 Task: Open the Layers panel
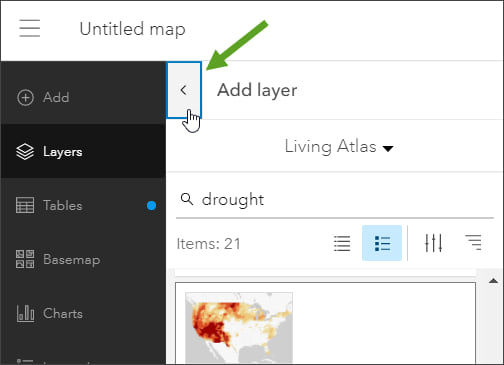tap(83, 151)
